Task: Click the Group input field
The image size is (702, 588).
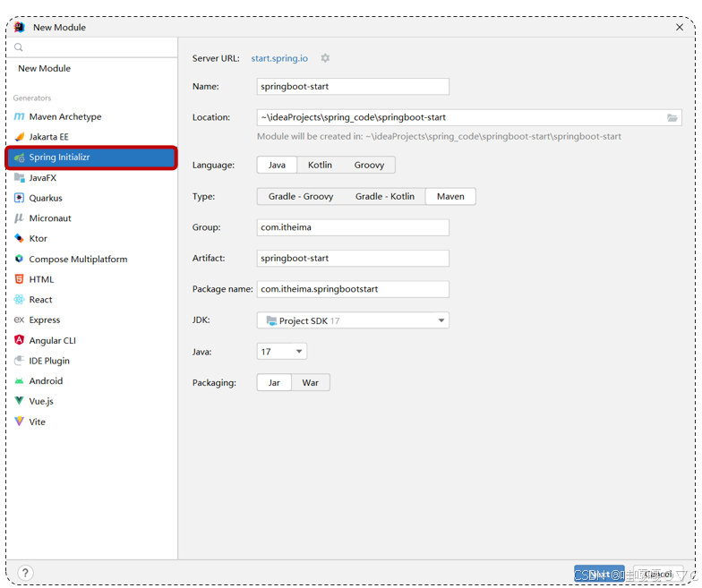Action: point(353,227)
